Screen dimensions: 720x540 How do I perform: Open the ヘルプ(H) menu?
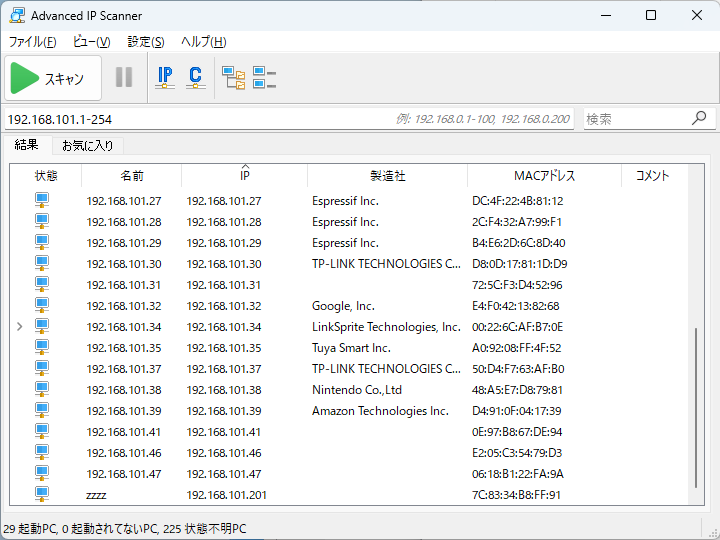click(x=203, y=42)
